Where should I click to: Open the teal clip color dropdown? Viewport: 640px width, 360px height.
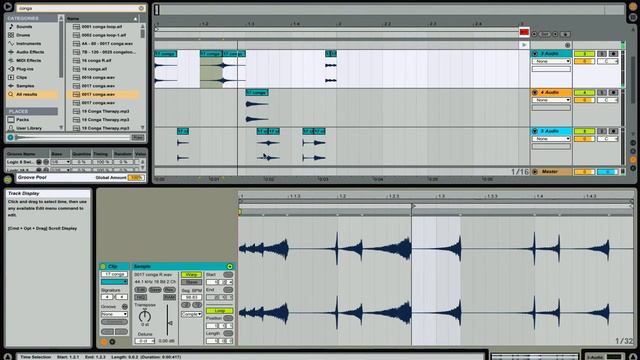[x=114, y=282]
